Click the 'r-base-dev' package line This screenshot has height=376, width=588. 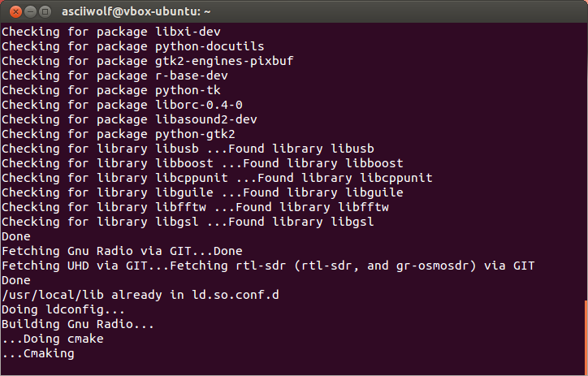point(115,76)
